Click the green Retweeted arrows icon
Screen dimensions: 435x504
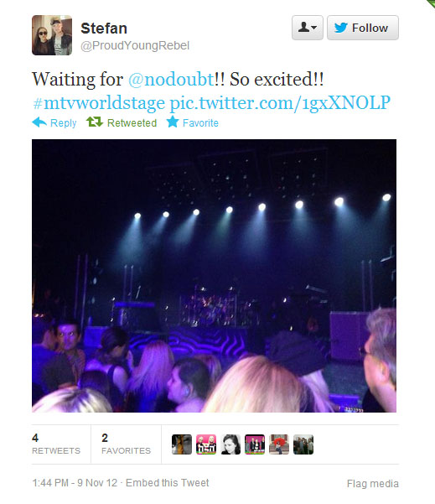[95, 122]
